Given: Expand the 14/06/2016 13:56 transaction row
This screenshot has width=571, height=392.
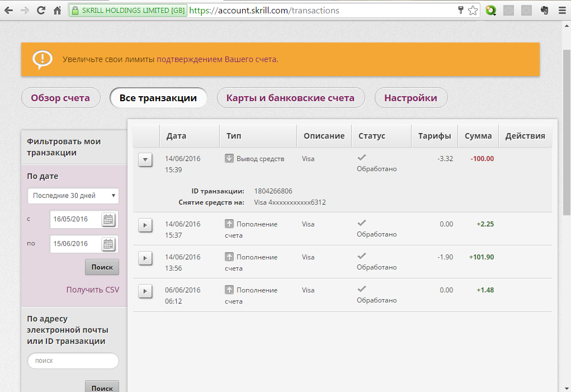Looking at the screenshot, I should (x=145, y=258).
